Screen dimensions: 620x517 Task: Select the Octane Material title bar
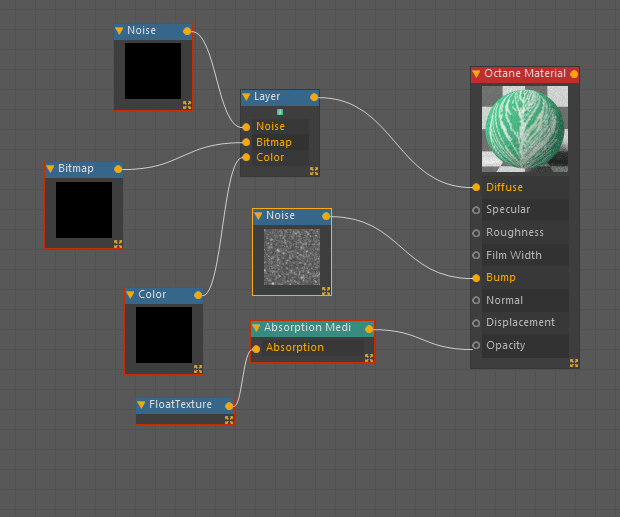(x=525, y=74)
